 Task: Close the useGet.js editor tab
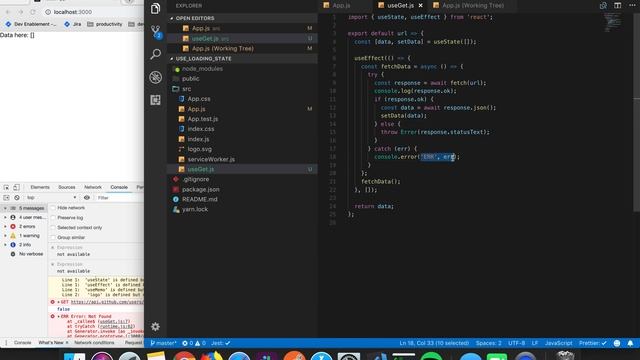pos(420,5)
